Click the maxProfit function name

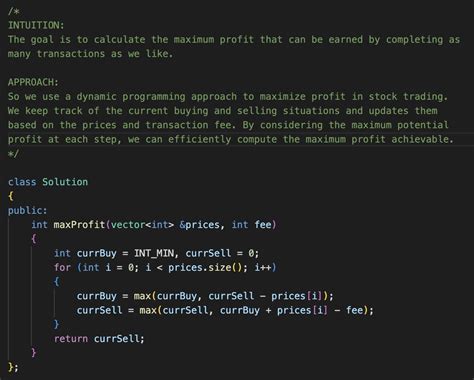click(79, 225)
